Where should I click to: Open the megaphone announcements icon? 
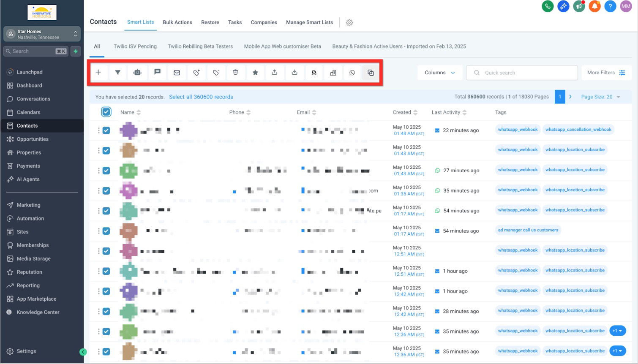579,6
